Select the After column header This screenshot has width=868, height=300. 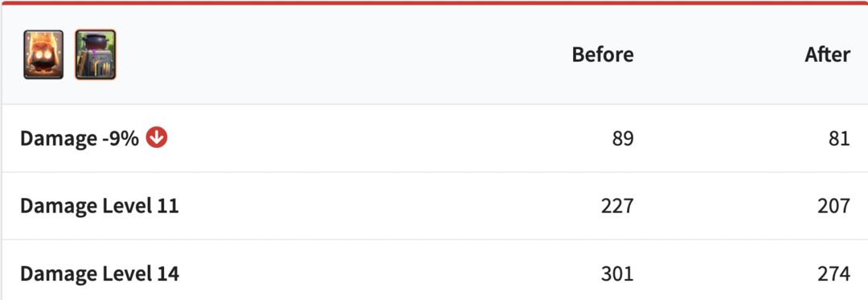(827, 54)
